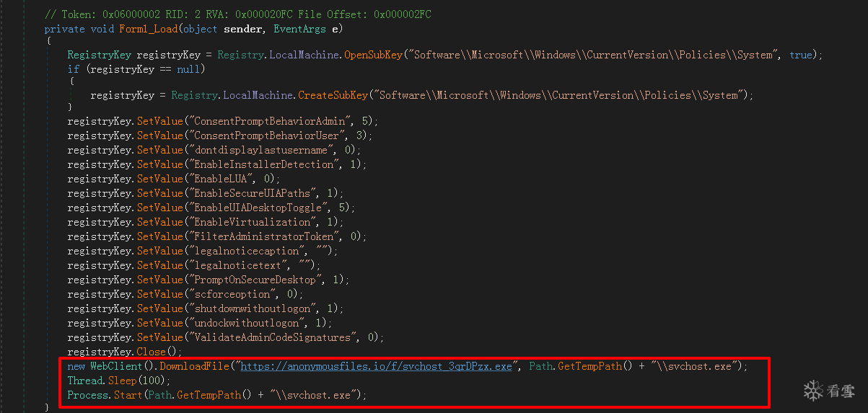This screenshot has width=868, height=413.
Task: Click the "FilterAdministratorToken" string
Action: 265,236
